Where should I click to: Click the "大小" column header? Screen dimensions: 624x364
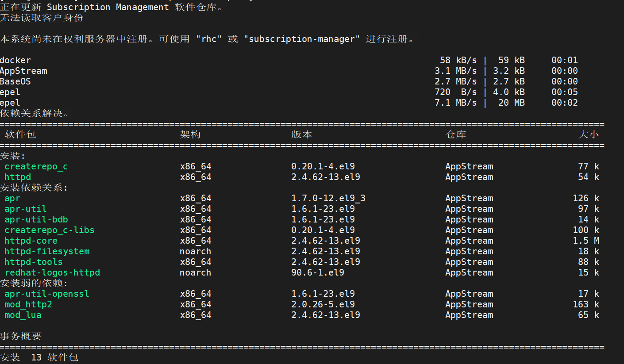pyautogui.click(x=589, y=134)
